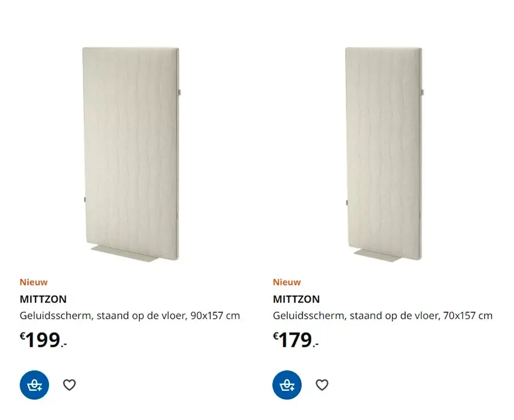The width and height of the screenshot is (514, 420).
Task: Toggle the wishlist heart for the 70 cm screen
Action: click(x=322, y=385)
